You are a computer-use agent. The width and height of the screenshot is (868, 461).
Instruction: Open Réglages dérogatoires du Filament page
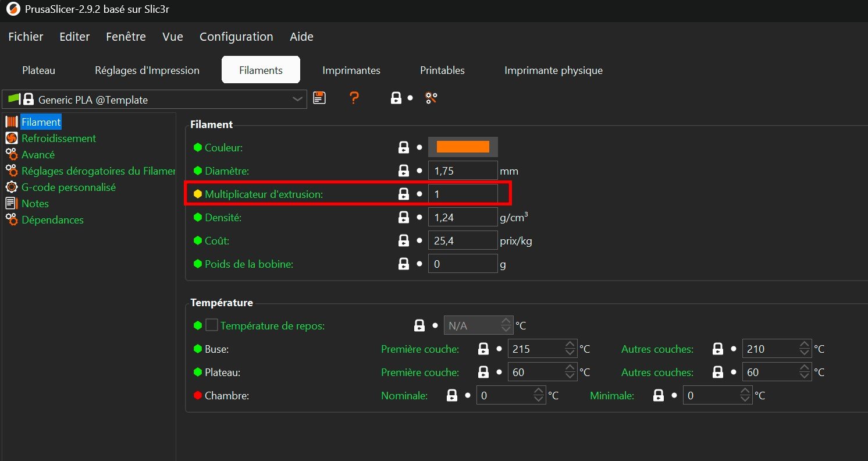pos(98,171)
